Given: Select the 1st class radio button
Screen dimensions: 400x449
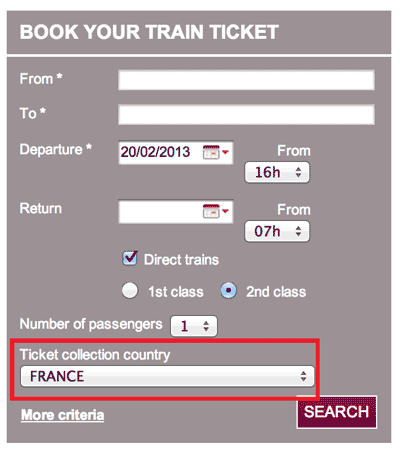Looking at the screenshot, I should click(130, 291).
